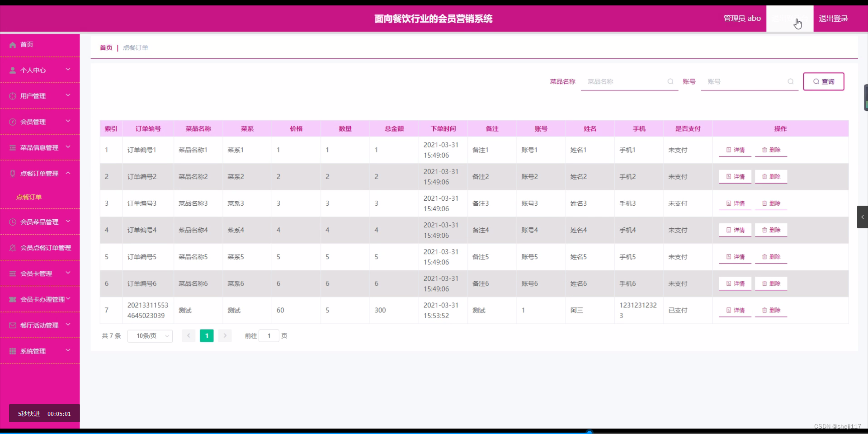Click the 用户管理 globe icon
The width and height of the screenshot is (868, 434).
(12, 96)
